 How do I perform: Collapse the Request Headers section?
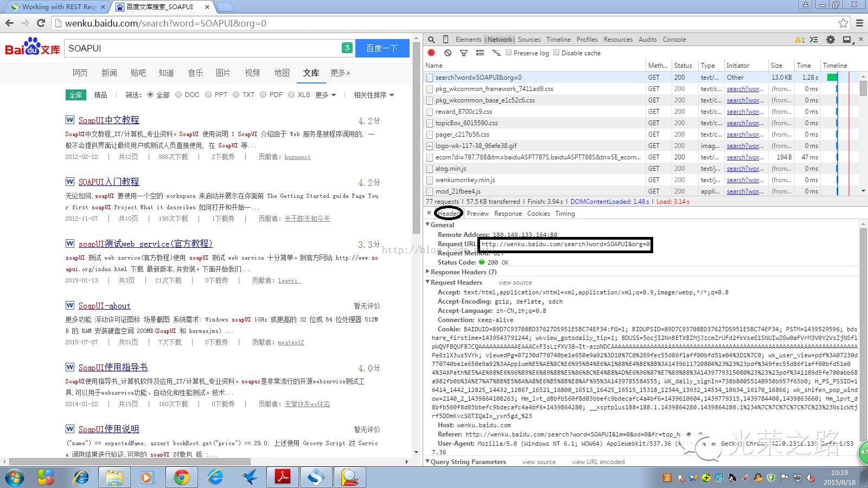coord(427,282)
